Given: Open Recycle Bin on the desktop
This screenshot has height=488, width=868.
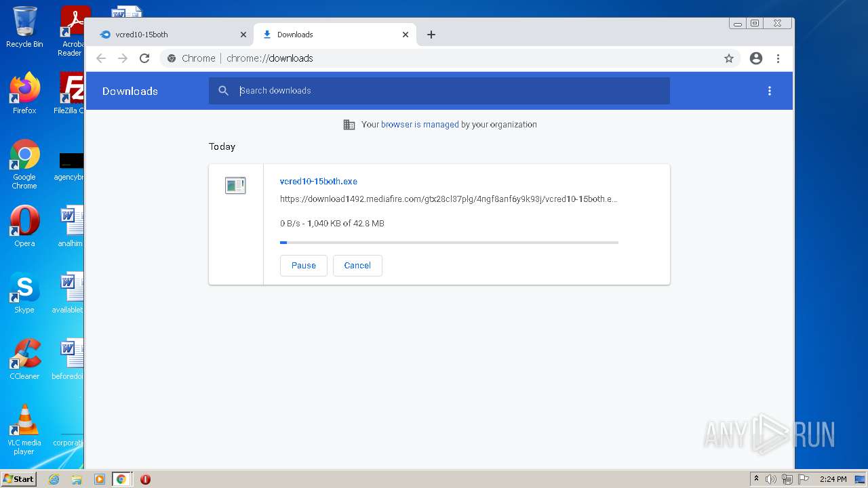Looking at the screenshot, I should tap(24, 27).
